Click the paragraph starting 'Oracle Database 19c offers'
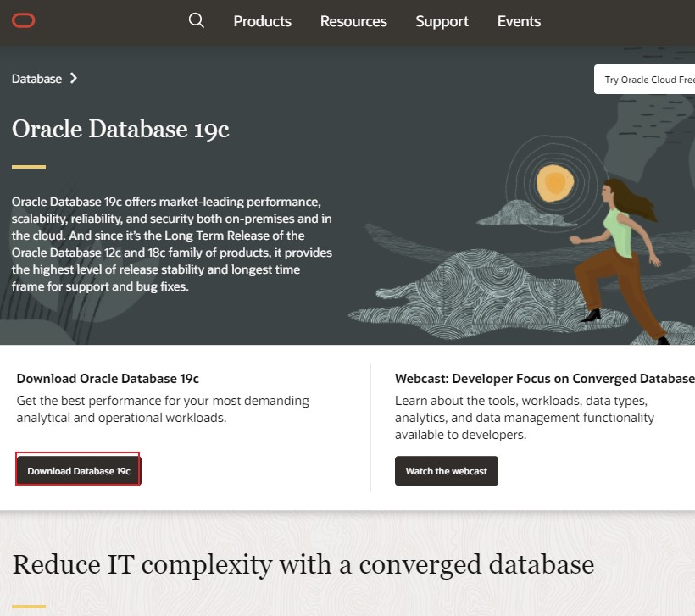This screenshot has height=616, width=695. click(172, 244)
